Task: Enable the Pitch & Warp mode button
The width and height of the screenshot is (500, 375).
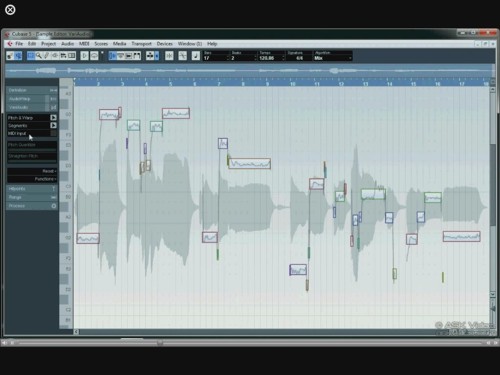Action: (x=53, y=118)
